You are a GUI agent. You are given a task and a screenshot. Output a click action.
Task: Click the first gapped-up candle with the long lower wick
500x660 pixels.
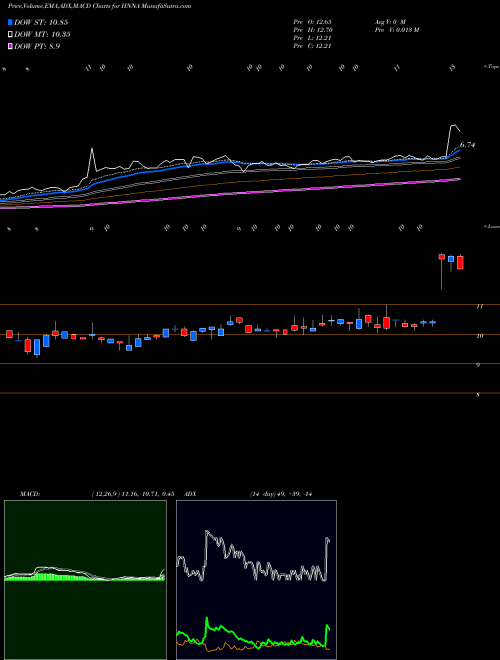point(441,257)
